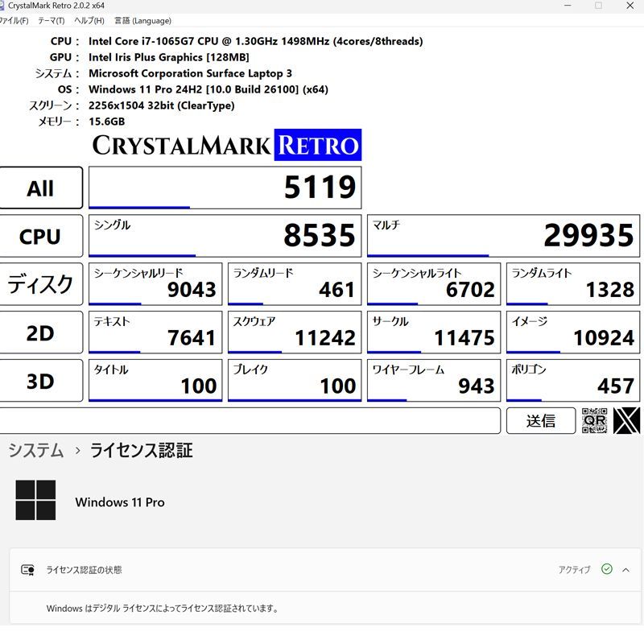
Task: Click the アクティブ status text
Action: (574, 570)
